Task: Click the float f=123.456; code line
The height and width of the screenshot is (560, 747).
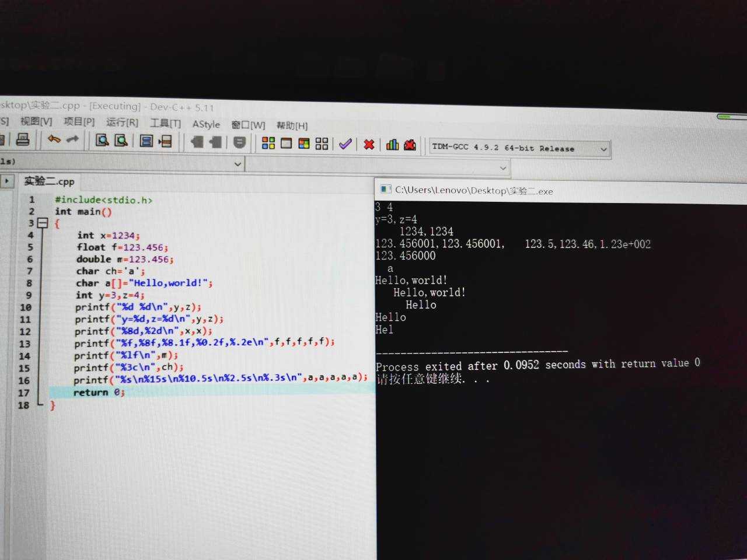Action: 123,247
